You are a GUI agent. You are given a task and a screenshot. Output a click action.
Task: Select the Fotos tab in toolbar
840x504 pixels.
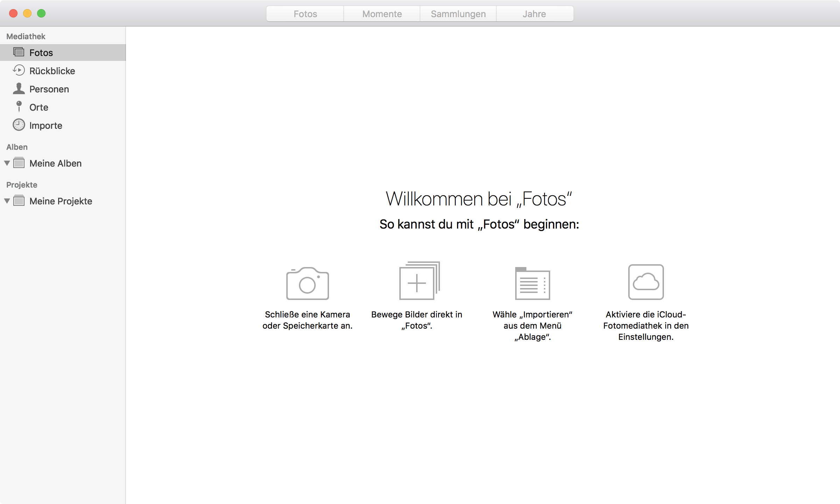click(305, 14)
